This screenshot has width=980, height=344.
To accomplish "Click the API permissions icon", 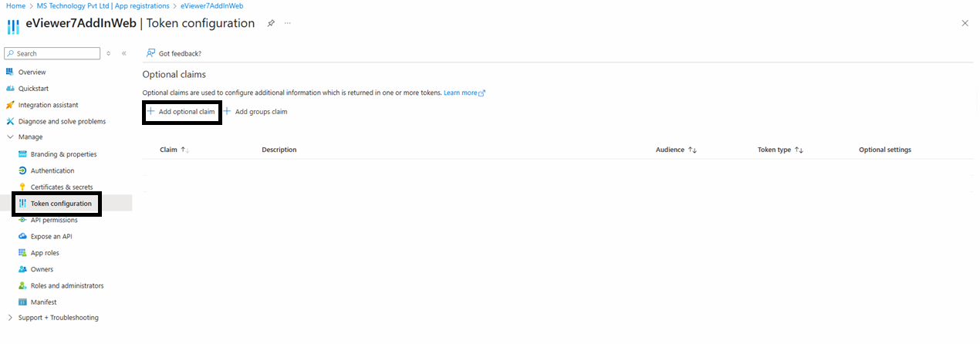I will pyautogui.click(x=22, y=220).
